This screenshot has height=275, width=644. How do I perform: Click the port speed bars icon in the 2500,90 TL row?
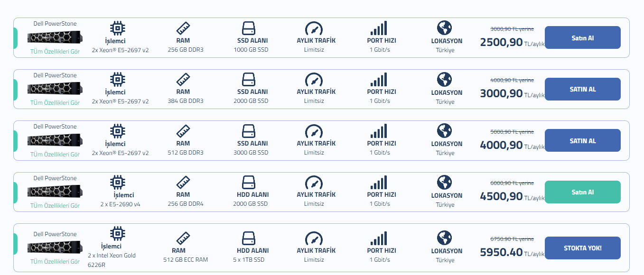(378, 28)
